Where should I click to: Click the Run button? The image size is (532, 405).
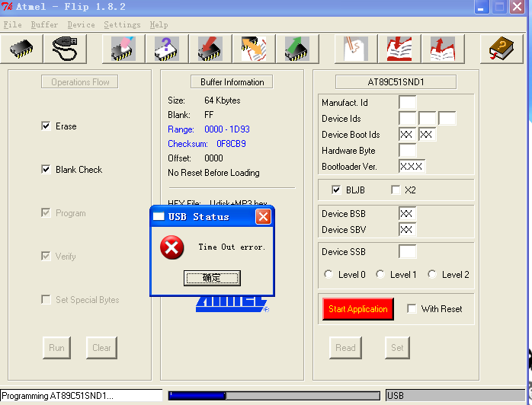pyautogui.click(x=56, y=348)
